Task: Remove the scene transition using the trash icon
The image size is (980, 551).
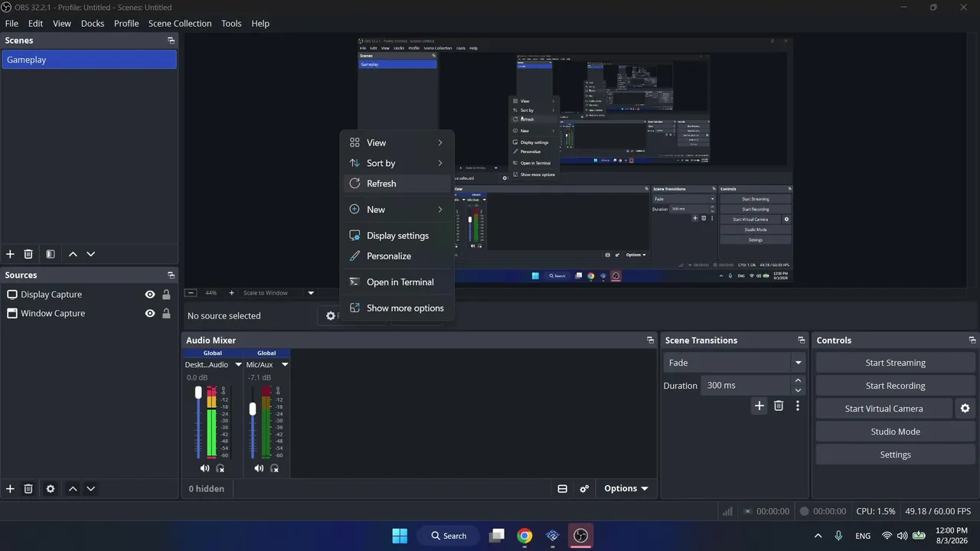Action: 779,406
